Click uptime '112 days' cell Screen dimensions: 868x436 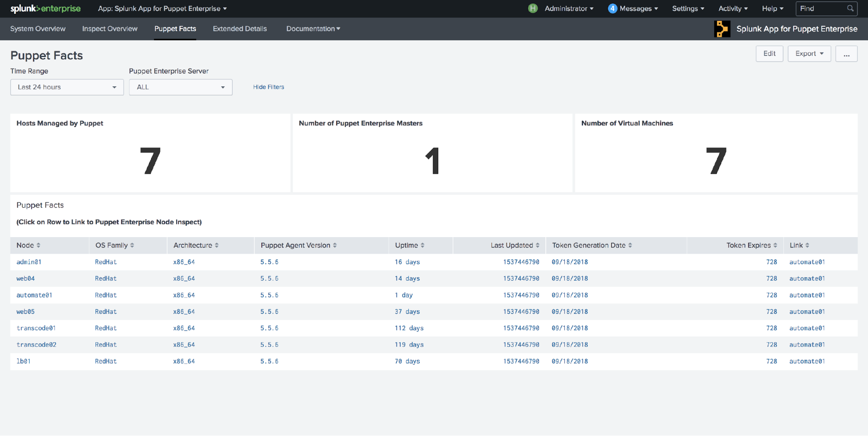[x=409, y=328]
